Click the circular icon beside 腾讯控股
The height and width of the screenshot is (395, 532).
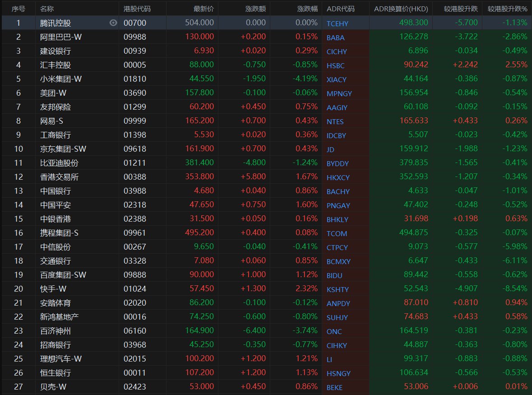tap(113, 23)
